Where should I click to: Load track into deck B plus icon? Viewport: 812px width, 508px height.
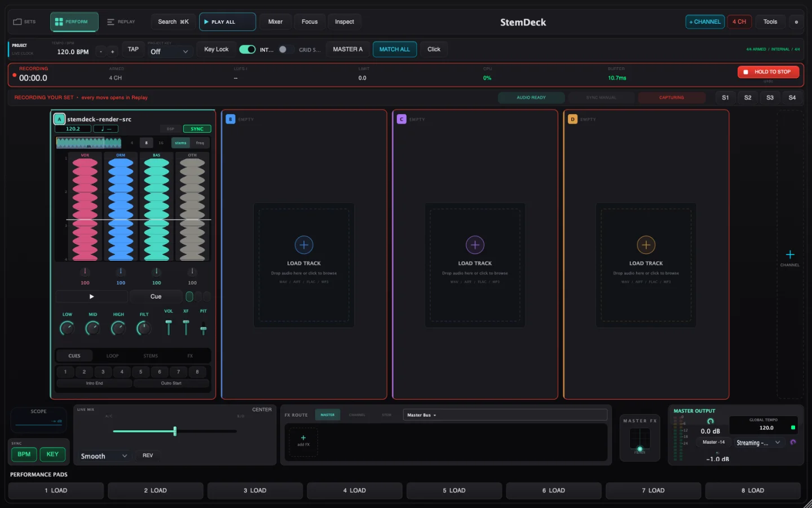coord(304,245)
